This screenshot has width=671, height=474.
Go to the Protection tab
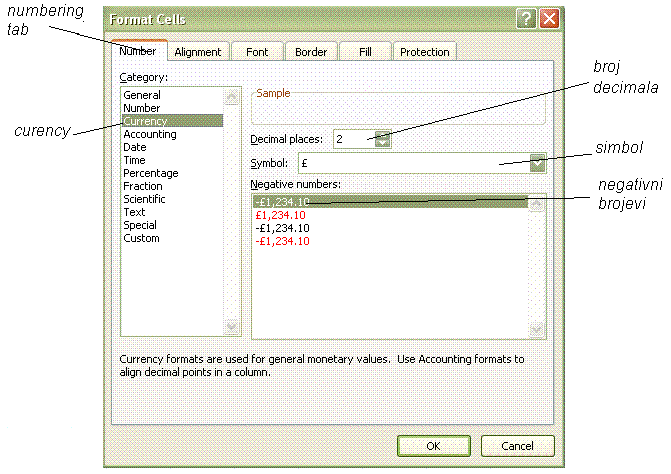424,52
